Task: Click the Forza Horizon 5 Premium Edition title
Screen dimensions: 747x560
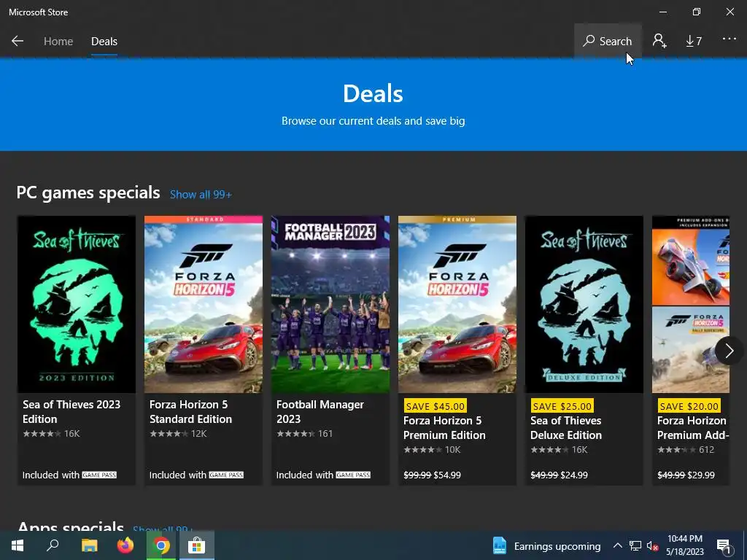Action: point(444,427)
